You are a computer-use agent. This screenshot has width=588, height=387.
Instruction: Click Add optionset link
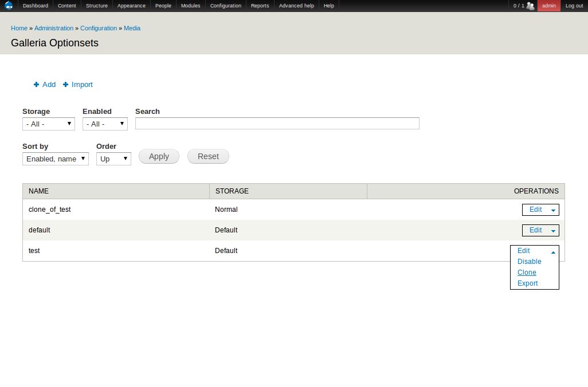click(x=49, y=85)
